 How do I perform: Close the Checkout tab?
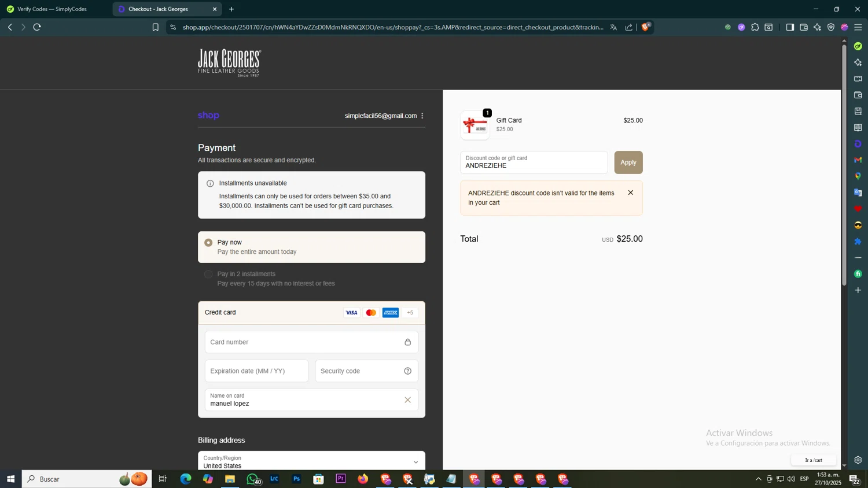point(215,9)
